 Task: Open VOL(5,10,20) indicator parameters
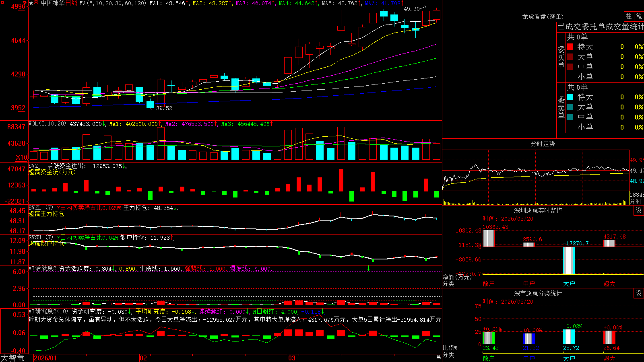pos(47,124)
